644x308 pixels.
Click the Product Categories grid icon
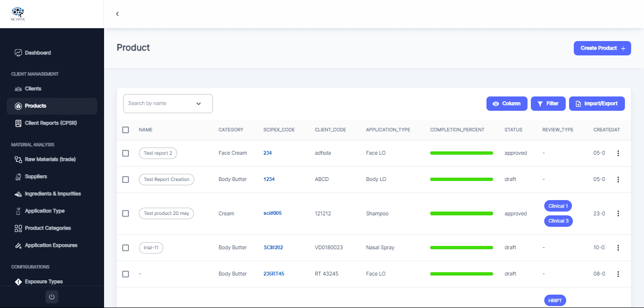(x=18, y=228)
